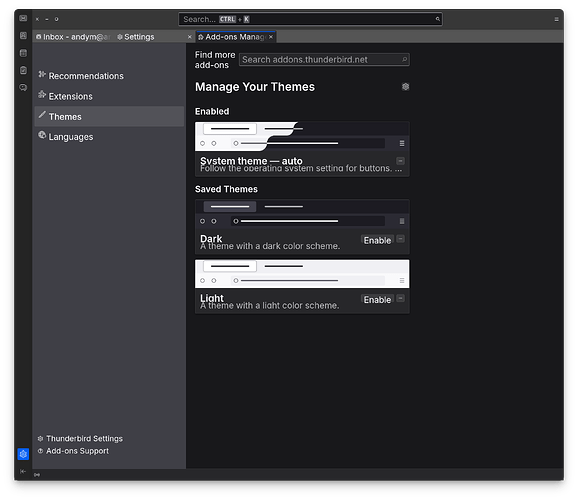
Task: Open more options for Dark theme
Action: [x=400, y=239]
